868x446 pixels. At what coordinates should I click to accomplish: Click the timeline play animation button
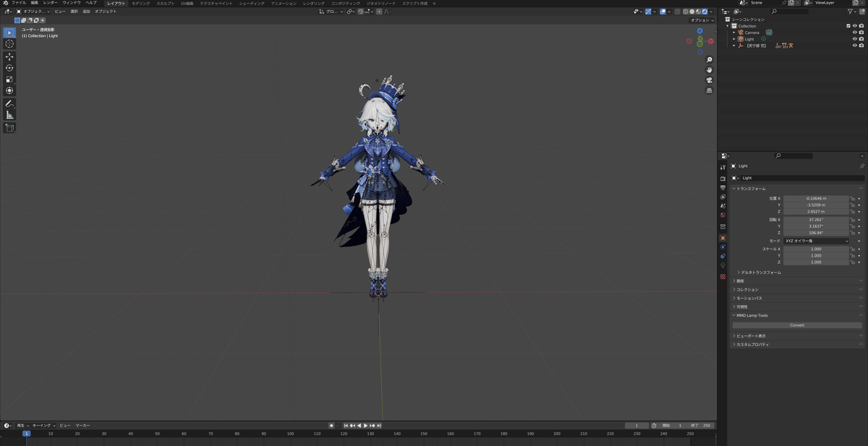coord(366,426)
